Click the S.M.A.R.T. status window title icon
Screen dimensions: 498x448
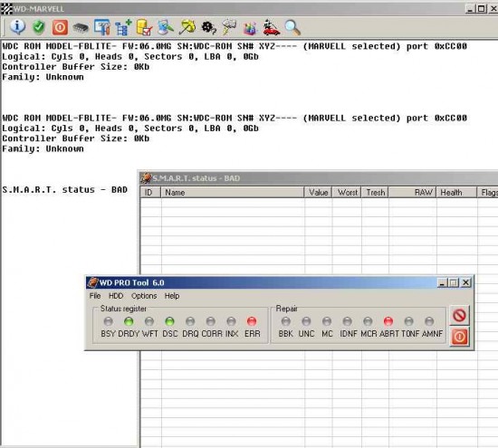(146, 178)
